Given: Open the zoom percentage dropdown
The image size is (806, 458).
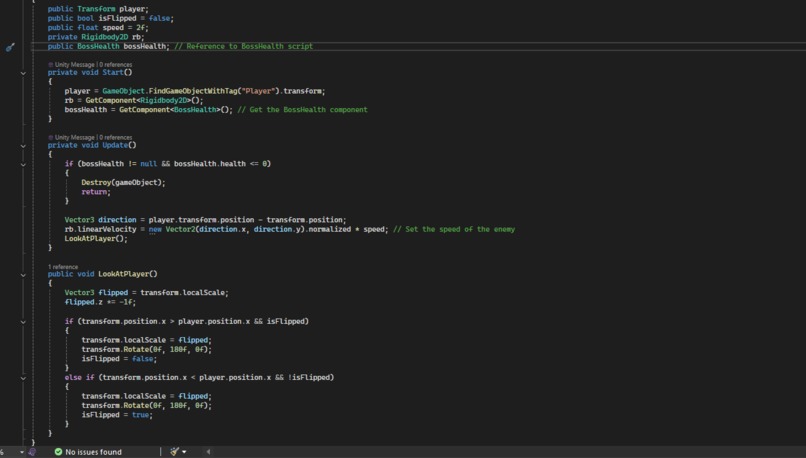Looking at the screenshot, I should point(22,452).
